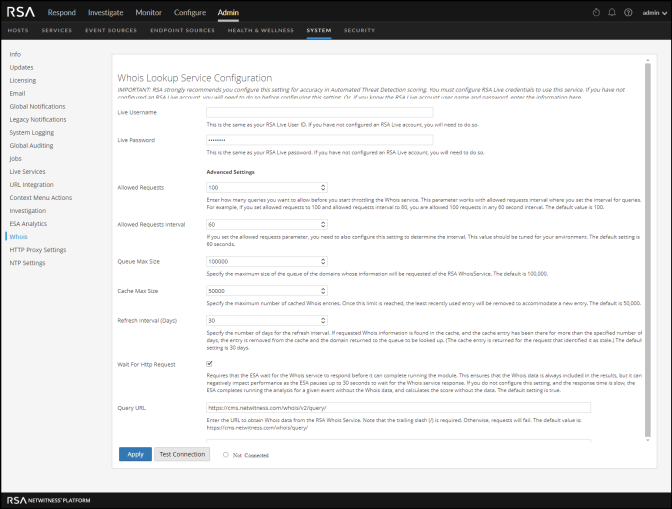Click the Advanced Settings heading

coord(231,172)
